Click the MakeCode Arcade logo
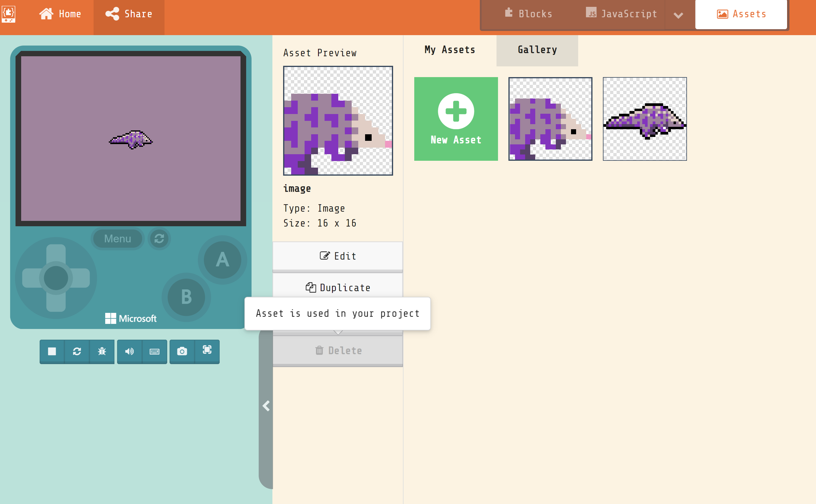Viewport: 816px width, 504px height. 9,14
